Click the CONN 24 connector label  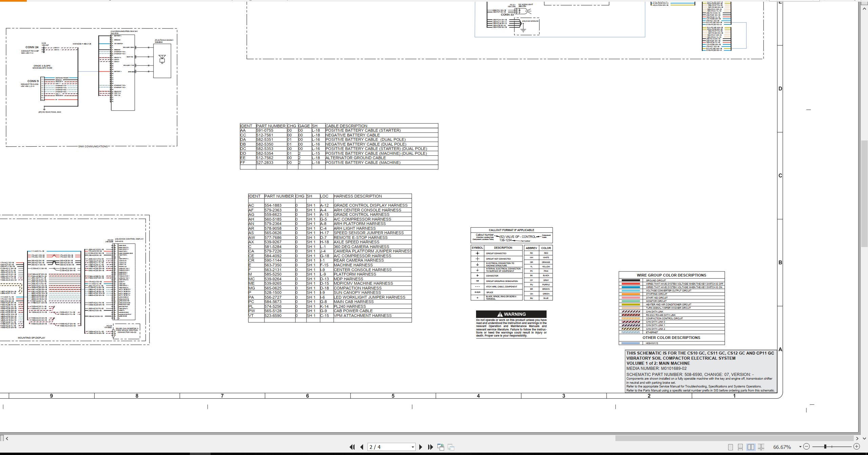tap(32, 47)
